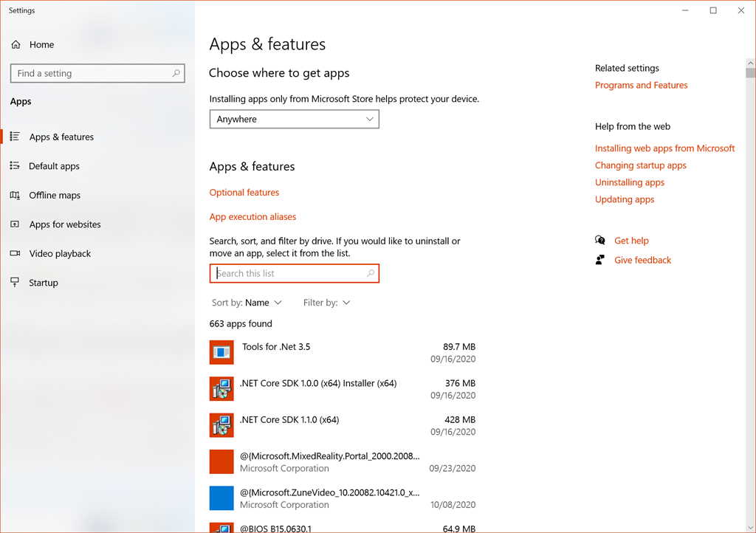Click the Give feedback person icon
Viewport: 756px width, 533px height.
[x=599, y=260]
